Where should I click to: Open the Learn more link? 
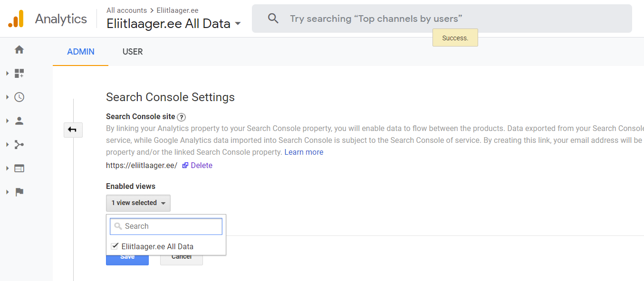[304, 152]
